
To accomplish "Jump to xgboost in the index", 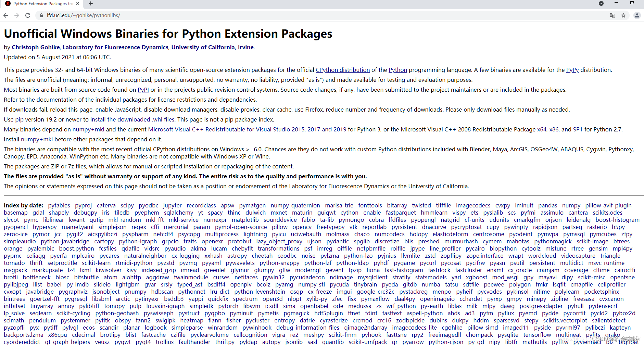I will point(477,277).
